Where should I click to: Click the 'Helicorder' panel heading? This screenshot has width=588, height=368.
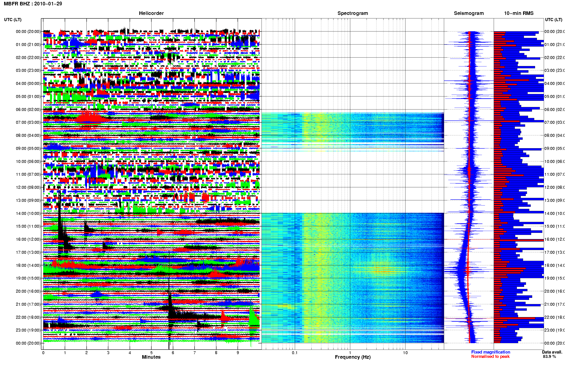(151, 13)
